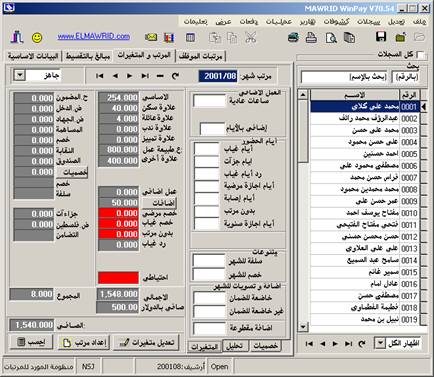Click the 'إعداد مرتب' button
This screenshot has width=434, height=377.
pyautogui.click(x=84, y=342)
